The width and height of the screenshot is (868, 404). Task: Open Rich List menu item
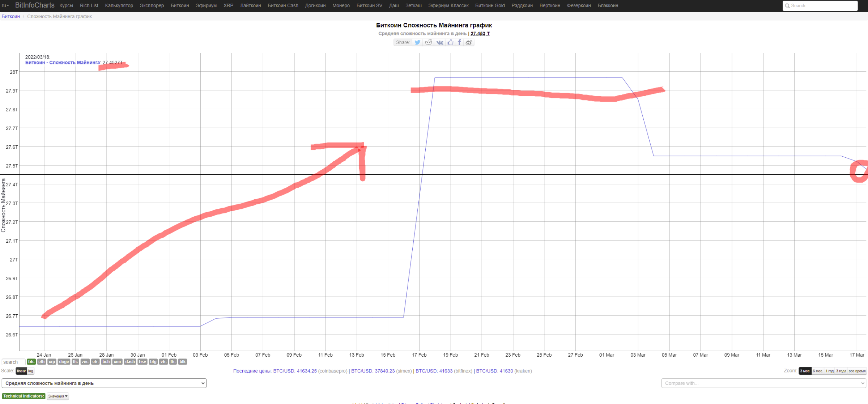[x=89, y=5]
